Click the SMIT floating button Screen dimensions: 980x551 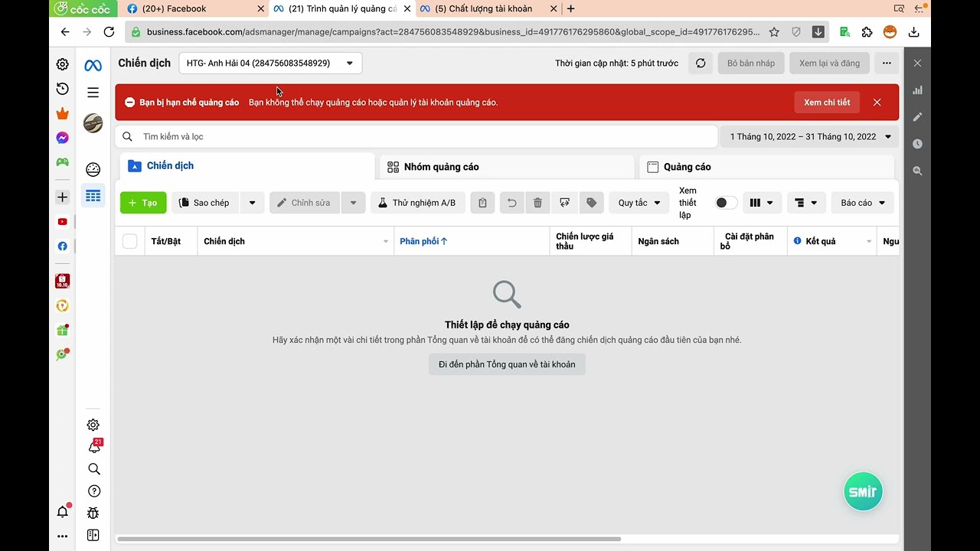[x=863, y=491]
